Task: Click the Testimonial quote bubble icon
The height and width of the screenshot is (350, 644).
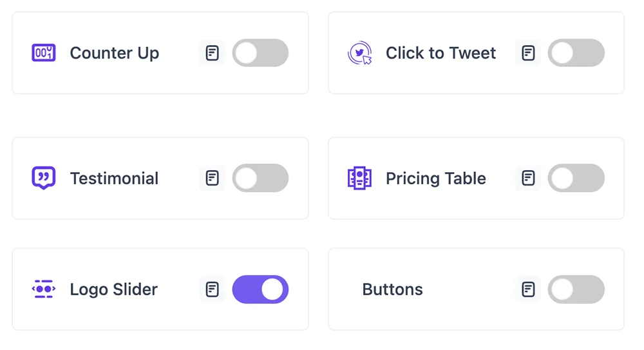Action: pos(44,178)
